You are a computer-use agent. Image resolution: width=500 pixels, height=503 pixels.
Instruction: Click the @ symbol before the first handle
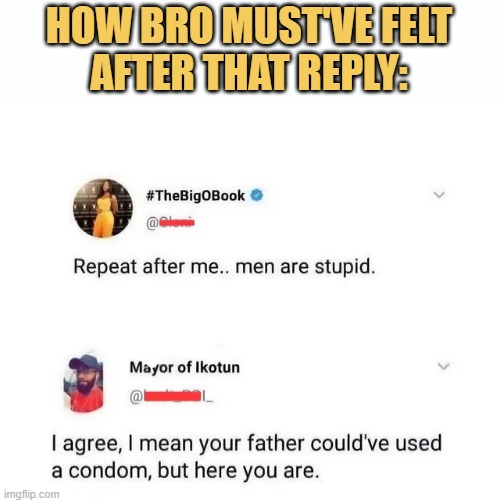(x=152, y=223)
